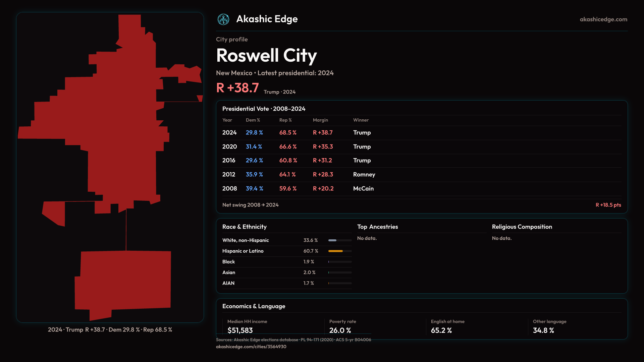Click the Top Ancestries heading
Viewport: 644px width, 362px height.
(x=377, y=227)
